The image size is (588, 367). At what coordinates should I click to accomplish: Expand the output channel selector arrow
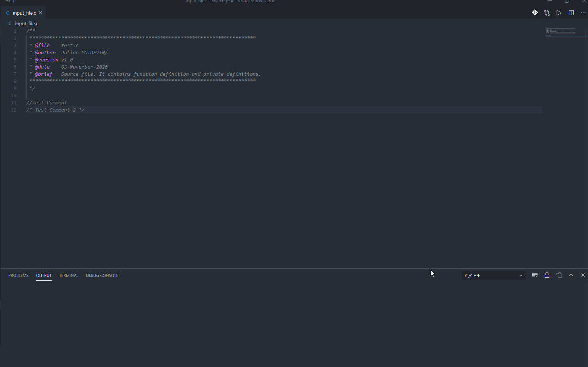point(521,275)
